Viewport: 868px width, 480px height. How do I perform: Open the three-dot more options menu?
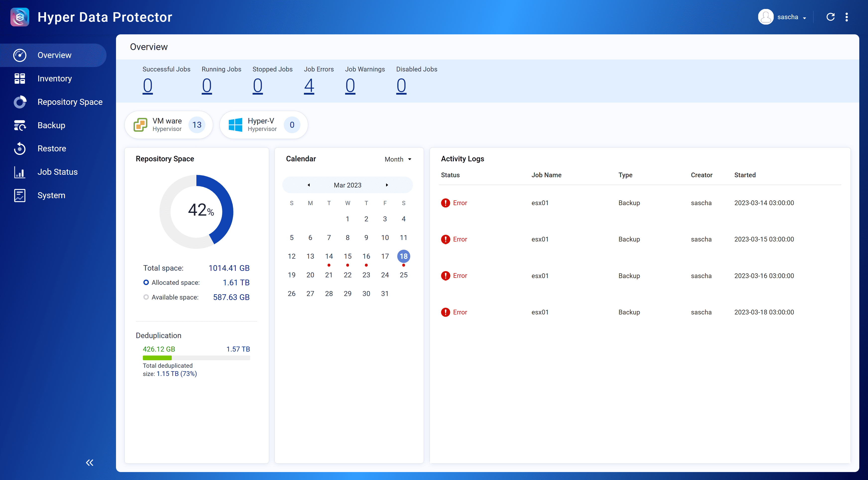[x=846, y=17]
